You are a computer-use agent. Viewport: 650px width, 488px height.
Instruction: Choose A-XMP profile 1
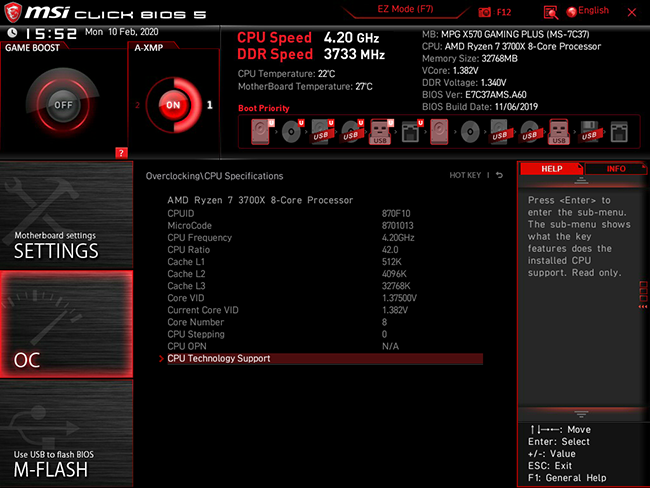[210, 105]
